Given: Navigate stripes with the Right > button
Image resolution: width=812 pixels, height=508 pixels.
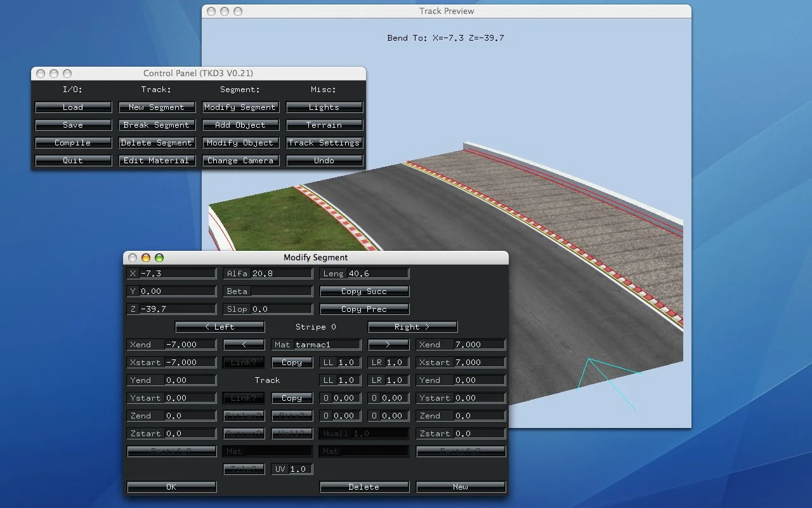Looking at the screenshot, I should pyautogui.click(x=412, y=326).
